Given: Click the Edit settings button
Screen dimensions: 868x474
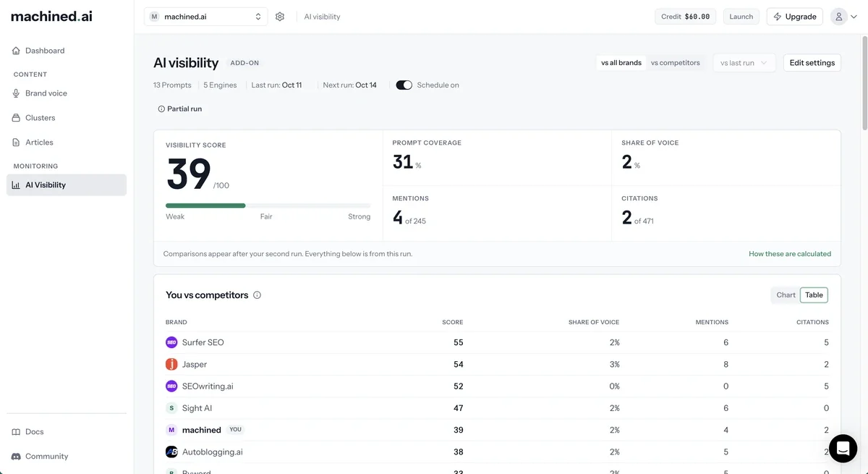Looking at the screenshot, I should 812,63.
